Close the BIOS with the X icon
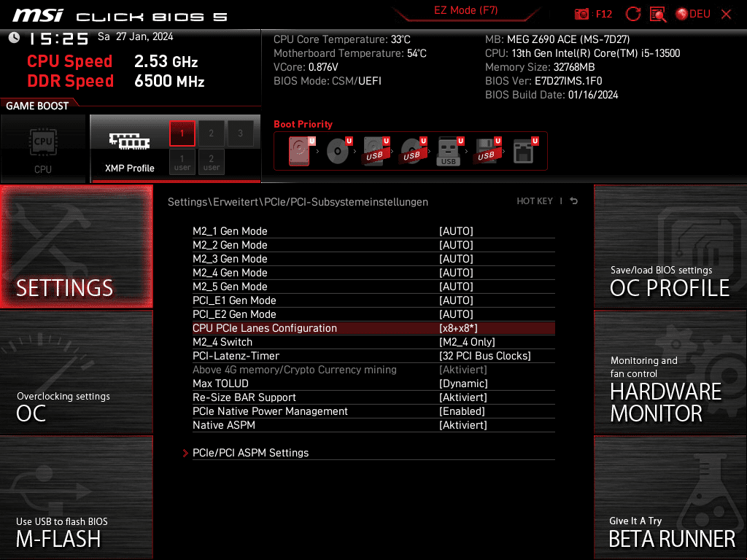Image resolution: width=747 pixels, height=560 pixels. pos(726,15)
